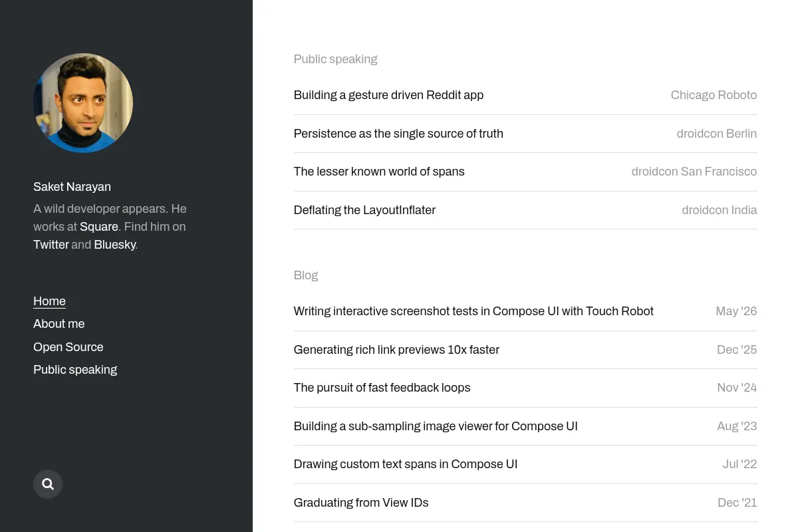Visit the Bluesky profile link
The image size is (798, 532).
[x=114, y=245]
